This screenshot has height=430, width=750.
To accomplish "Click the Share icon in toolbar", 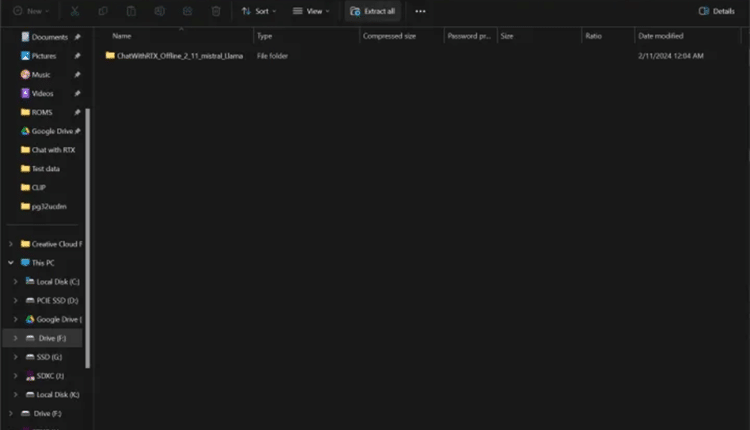I will pos(188,11).
